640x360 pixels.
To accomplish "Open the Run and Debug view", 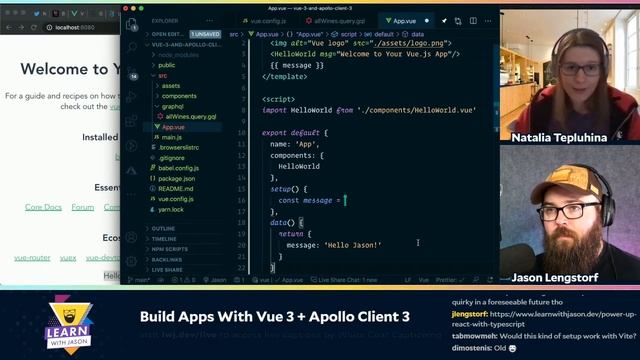I will tap(131, 97).
